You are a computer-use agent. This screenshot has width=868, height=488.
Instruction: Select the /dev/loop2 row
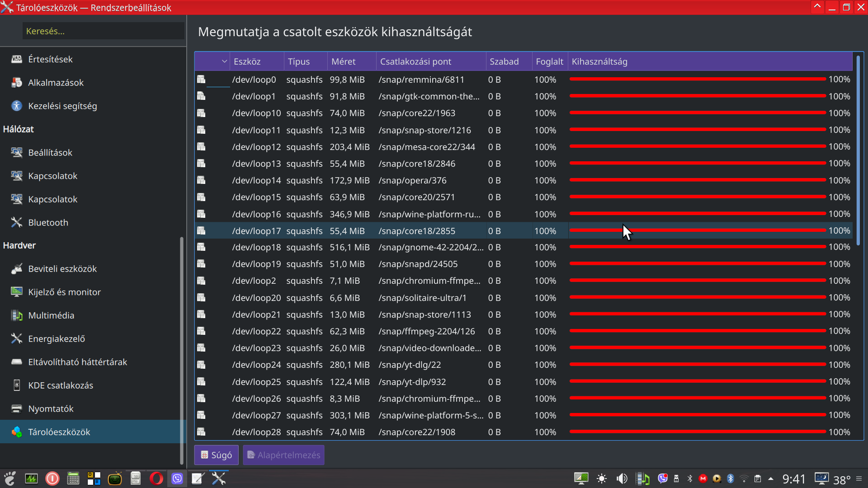coord(524,281)
